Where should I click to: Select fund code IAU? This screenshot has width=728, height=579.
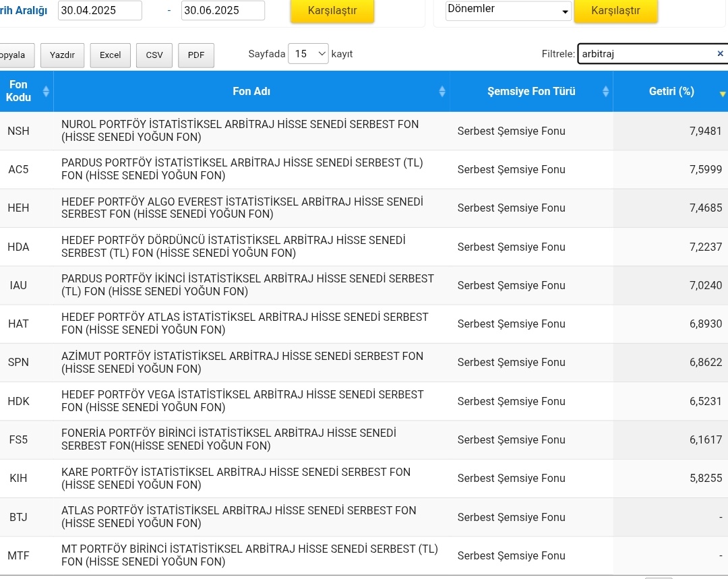click(x=19, y=285)
